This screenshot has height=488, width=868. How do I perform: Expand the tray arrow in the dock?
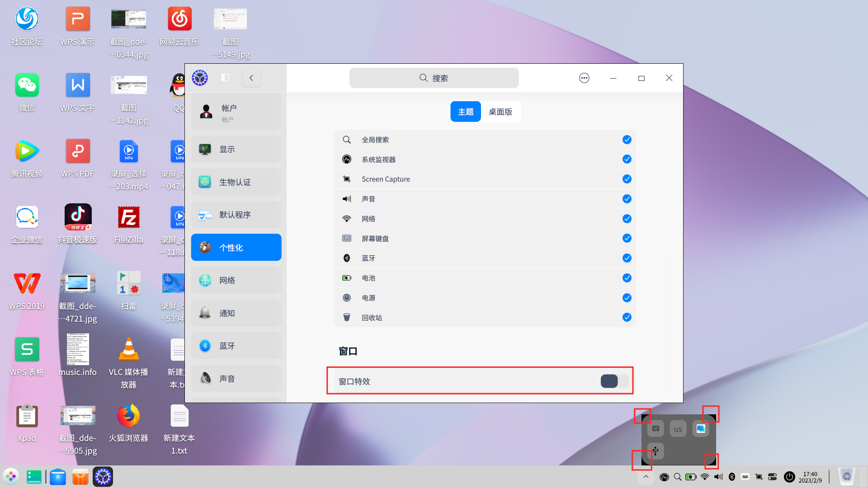coord(646,477)
